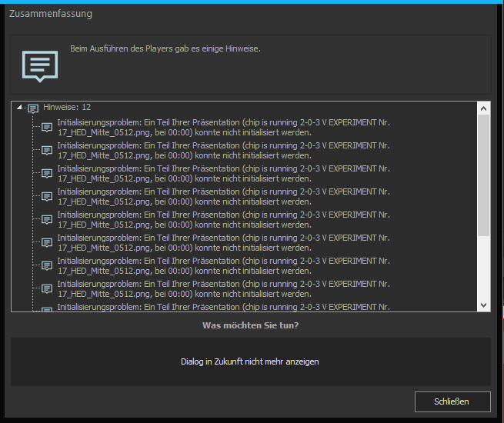The height and width of the screenshot is (423, 504).
Task: Click the second Initialisierungsproblem entry's message icon
Action: [x=47, y=150]
